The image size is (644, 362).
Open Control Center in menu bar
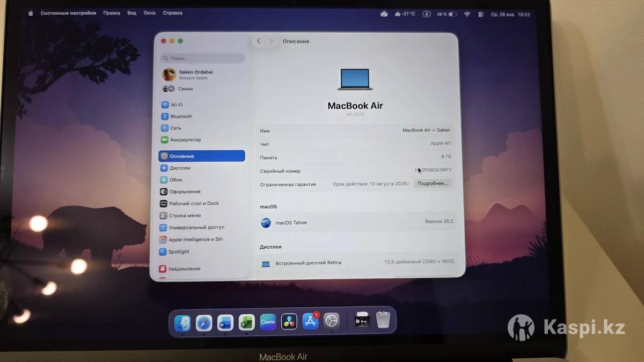point(480,14)
